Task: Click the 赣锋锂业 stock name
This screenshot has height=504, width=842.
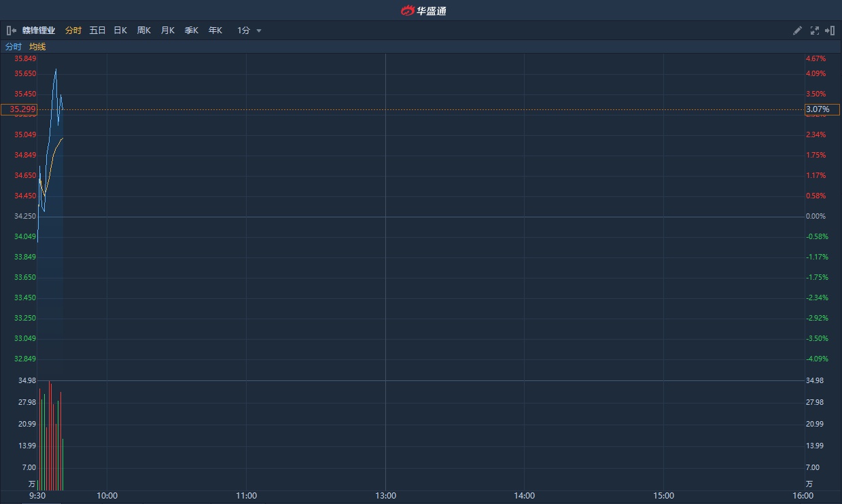Action: [x=39, y=31]
